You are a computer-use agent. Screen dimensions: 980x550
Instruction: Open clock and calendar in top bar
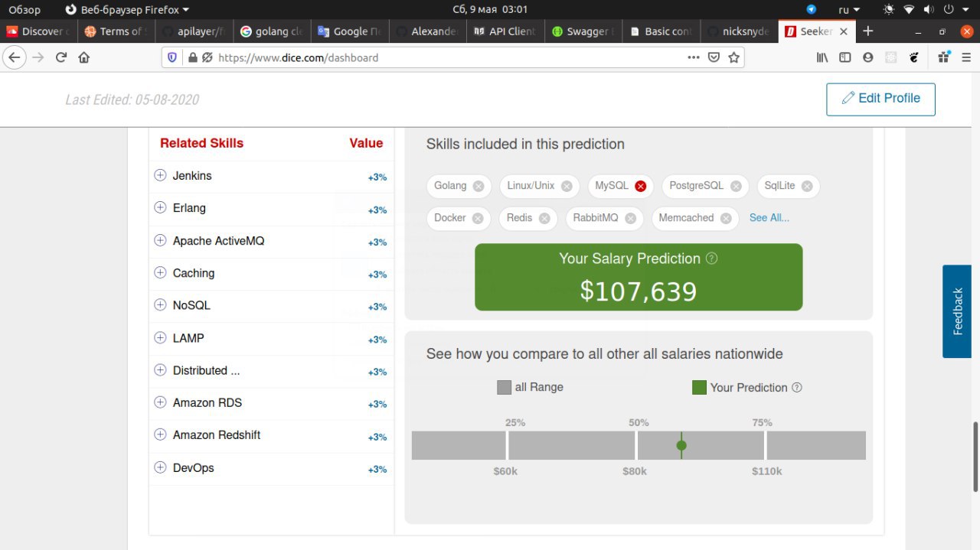coord(490,10)
